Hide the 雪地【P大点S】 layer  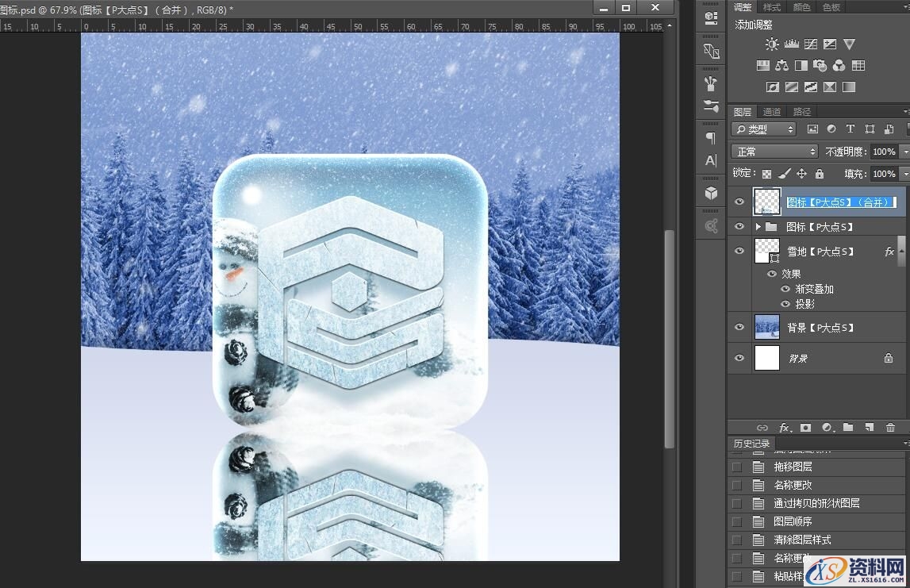(x=739, y=252)
